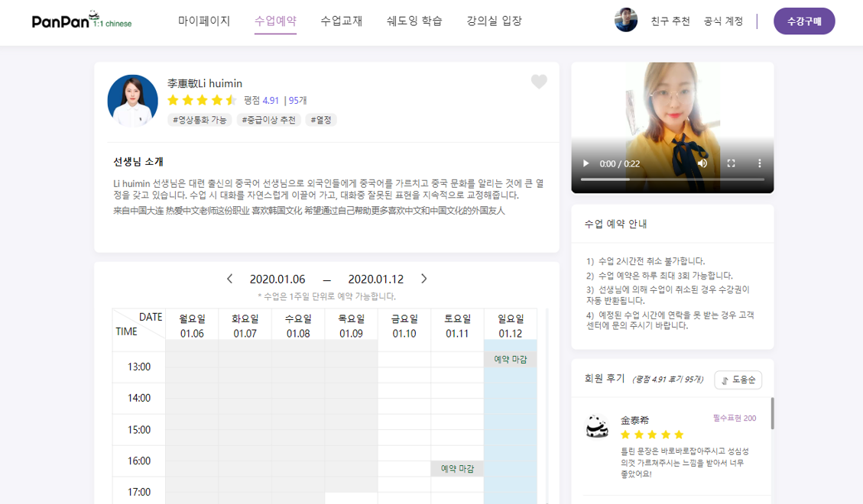The width and height of the screenshot is (863, 504).
Task: Open the 마이페이지 menu
Action: [203, 21]
